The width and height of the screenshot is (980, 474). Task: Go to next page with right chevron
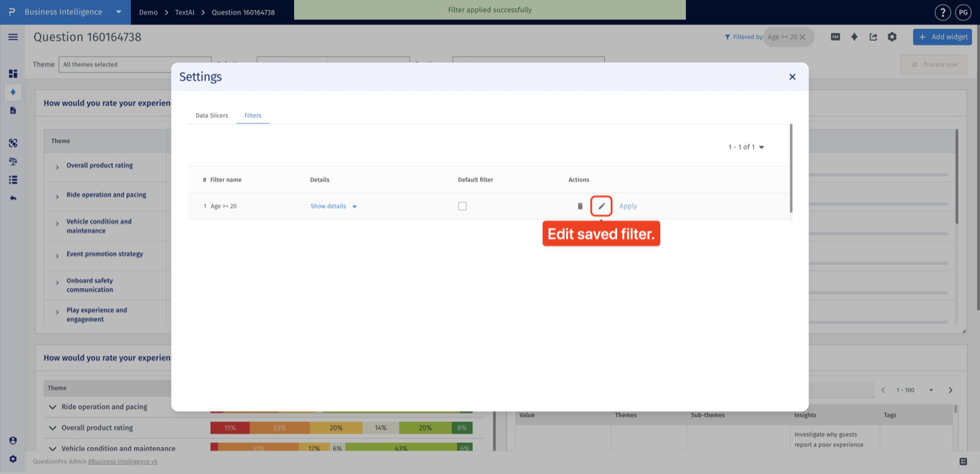951,390
